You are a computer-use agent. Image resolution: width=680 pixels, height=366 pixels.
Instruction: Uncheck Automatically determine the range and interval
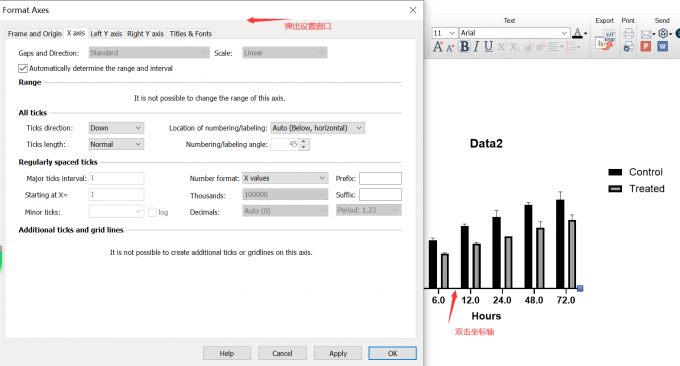click(23, 68)
